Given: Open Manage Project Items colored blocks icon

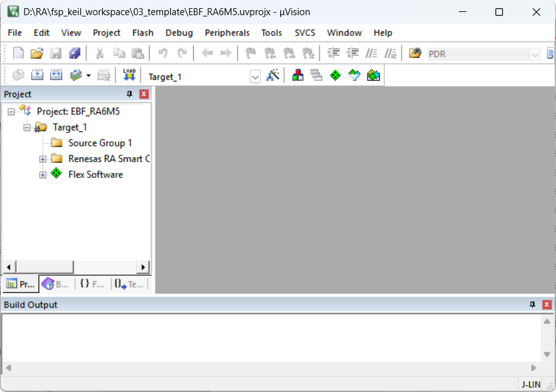Looking at the screenshot, I should (x=298, y=75).
